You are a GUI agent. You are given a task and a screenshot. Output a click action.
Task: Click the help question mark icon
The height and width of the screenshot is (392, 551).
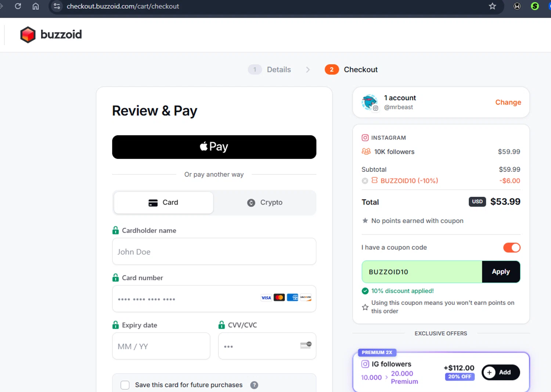pyautogui.click(x=254, y=385)
